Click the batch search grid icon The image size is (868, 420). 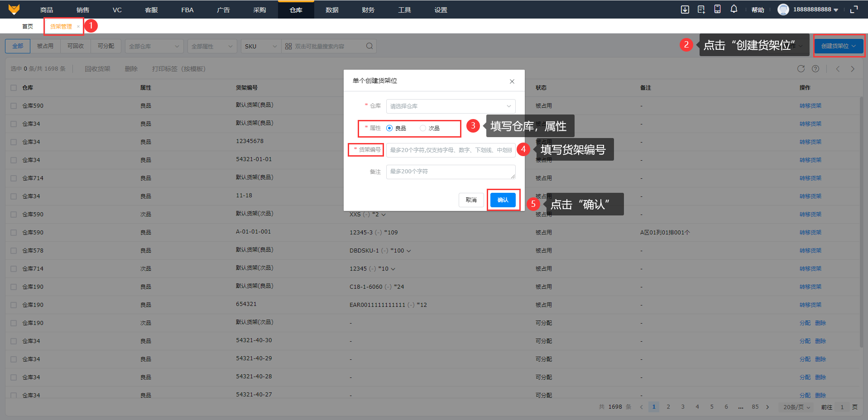288,46
